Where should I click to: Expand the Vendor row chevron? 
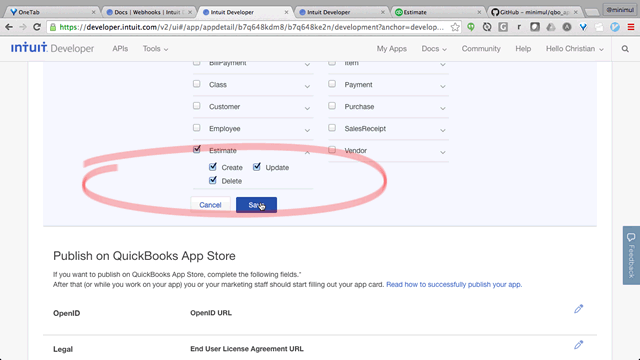pyautogui.click(x=443, y=152)
